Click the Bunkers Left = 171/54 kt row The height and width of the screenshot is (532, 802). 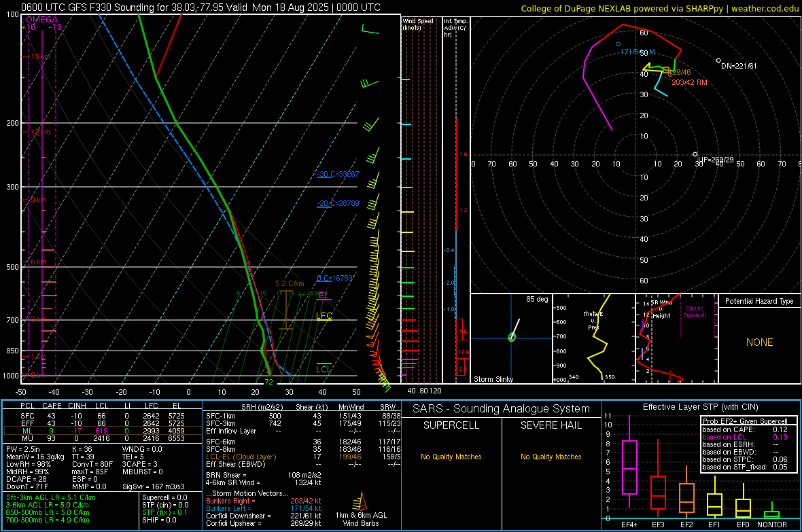coord(264,508)
